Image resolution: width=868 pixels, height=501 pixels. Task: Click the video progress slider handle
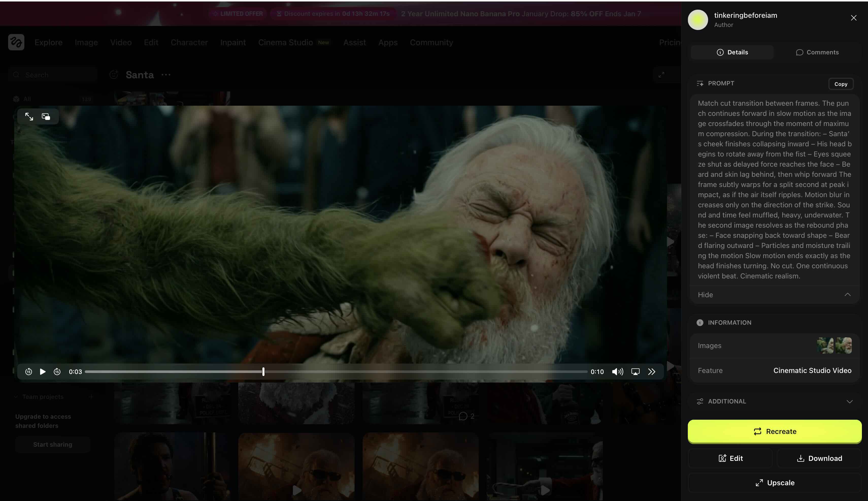pos(263,372)
